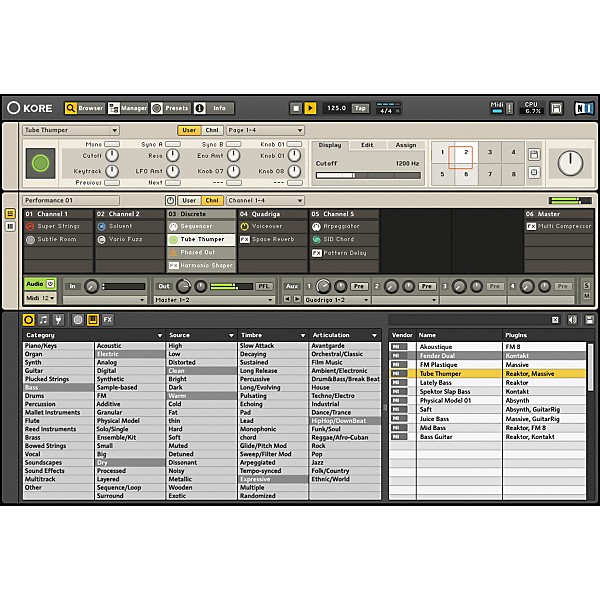600x600 pixels.
Task: Expand the Articulation column dropdown
Action: click(374, 336)
